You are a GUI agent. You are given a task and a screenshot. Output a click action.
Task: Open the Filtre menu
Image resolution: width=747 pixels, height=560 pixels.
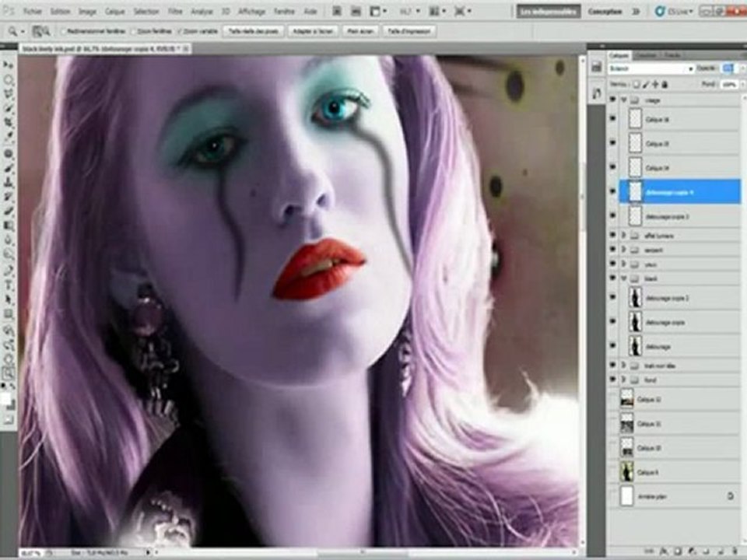tap(175, 11)
